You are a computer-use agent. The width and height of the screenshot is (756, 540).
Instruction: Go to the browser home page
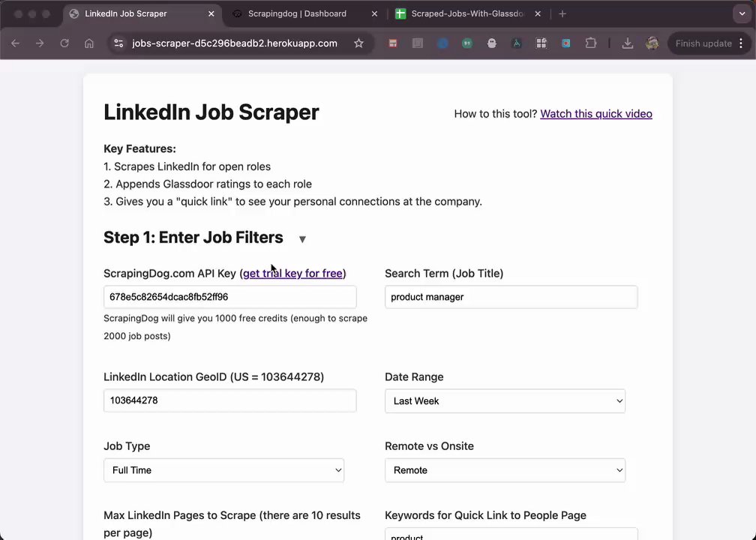pos(89,43)
